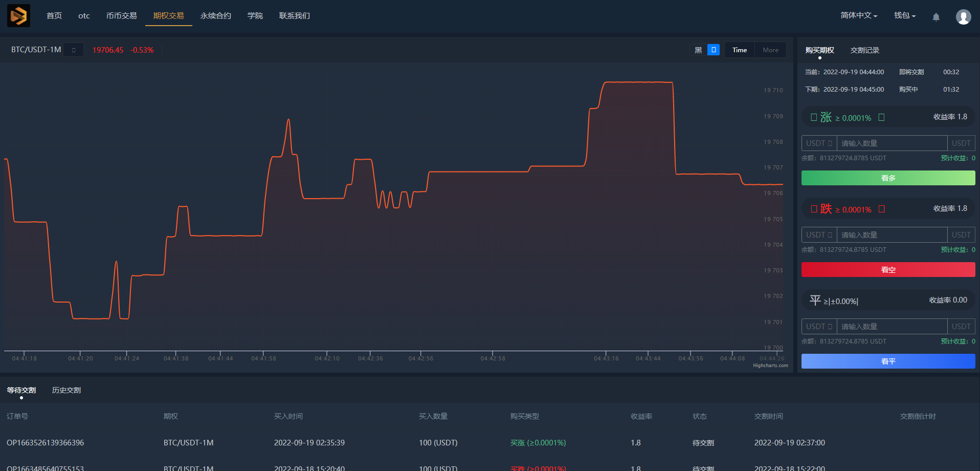Click the icon left of red 跌
Screen dimensions: 980x471
point(814,209)
